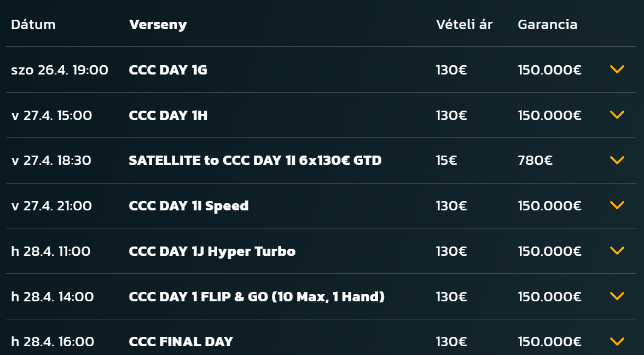The height and width of the screenshot is (355, 644).
Task: Select the CCC DAY 1J Hyper Turbo entry
Action: click(x=212, y=251)
